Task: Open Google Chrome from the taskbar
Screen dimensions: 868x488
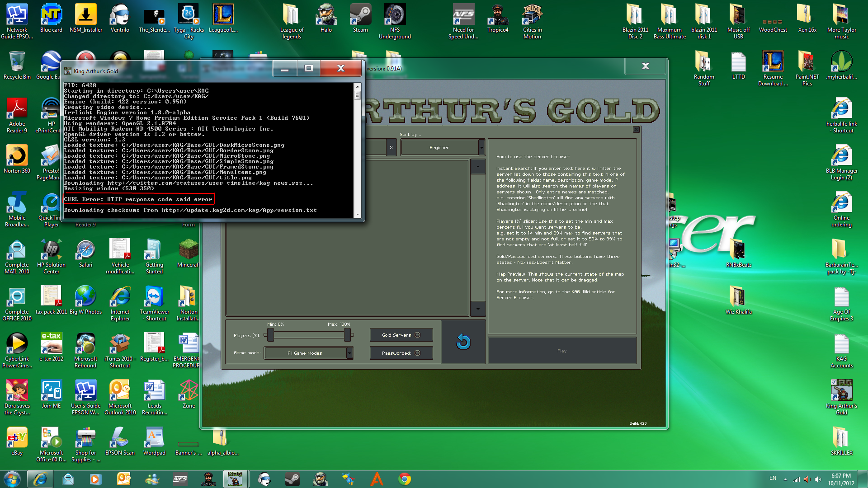Action: pyautogui.click(x=405, y=479)
